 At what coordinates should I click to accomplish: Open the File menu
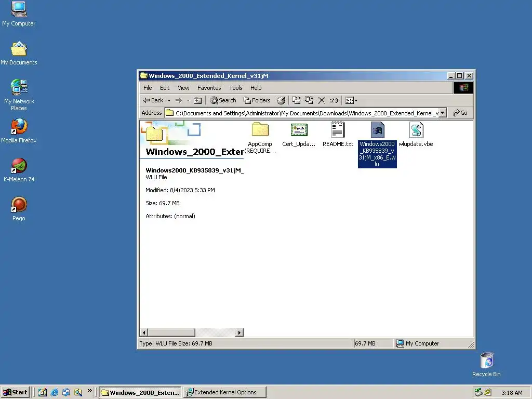[x=148, y=88]
